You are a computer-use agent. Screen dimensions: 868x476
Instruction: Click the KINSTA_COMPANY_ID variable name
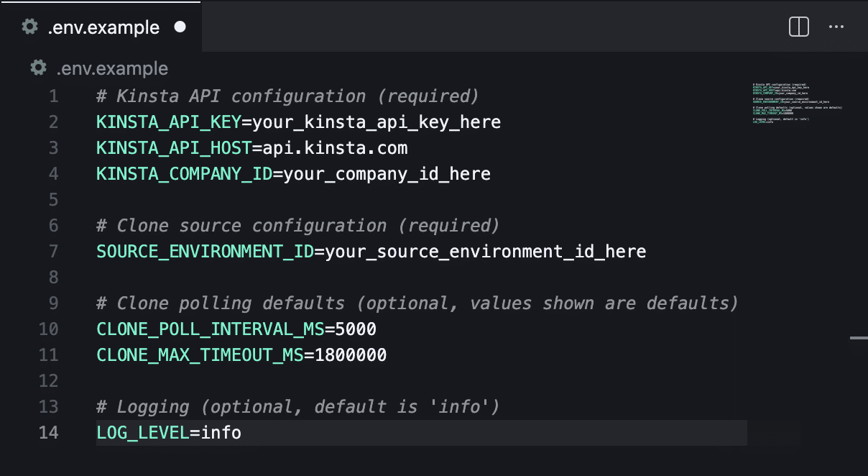point(185,174)
